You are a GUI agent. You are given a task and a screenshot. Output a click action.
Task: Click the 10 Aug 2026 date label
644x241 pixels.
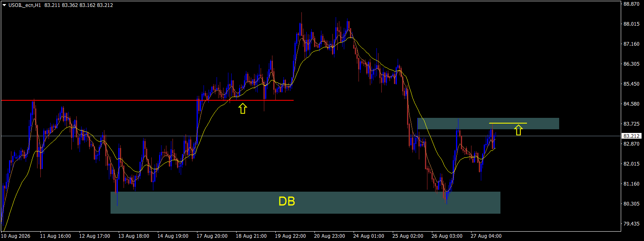click(x=15, y=236)
